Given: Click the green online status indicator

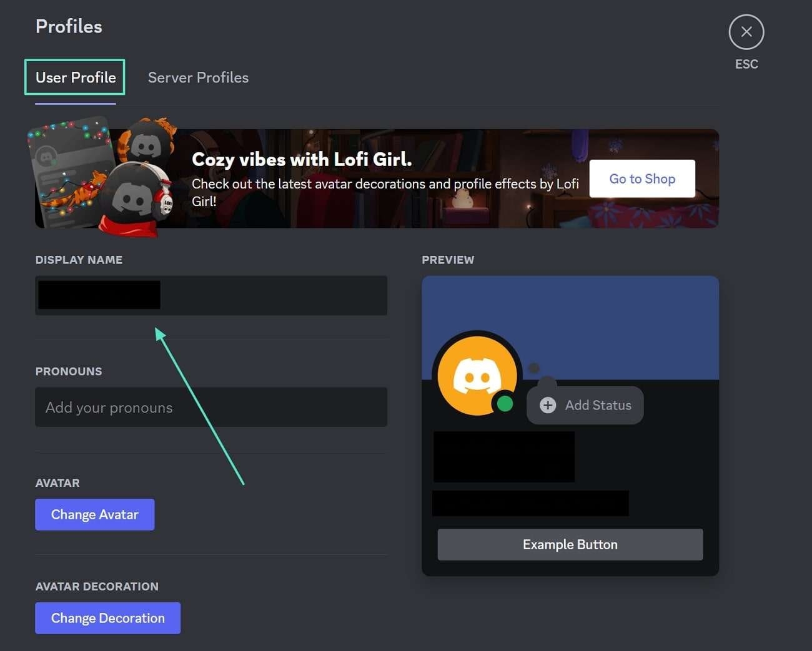Looking at the screenshot, I should pos(505,404).
